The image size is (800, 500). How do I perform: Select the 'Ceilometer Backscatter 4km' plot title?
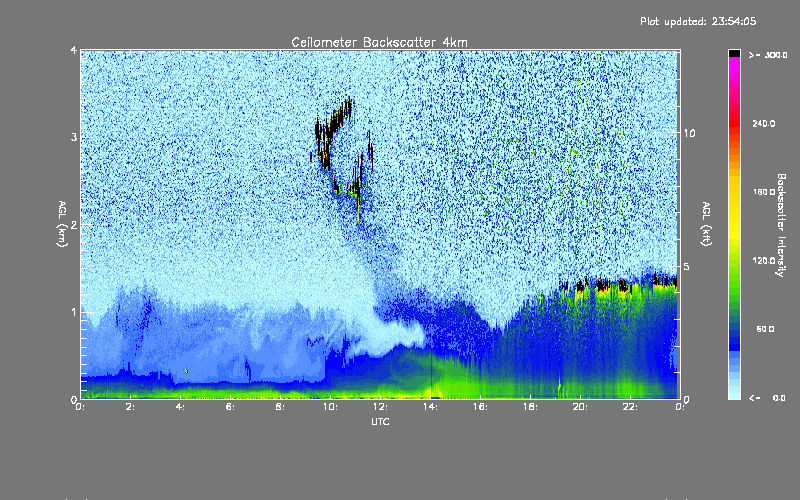point(379,42)
